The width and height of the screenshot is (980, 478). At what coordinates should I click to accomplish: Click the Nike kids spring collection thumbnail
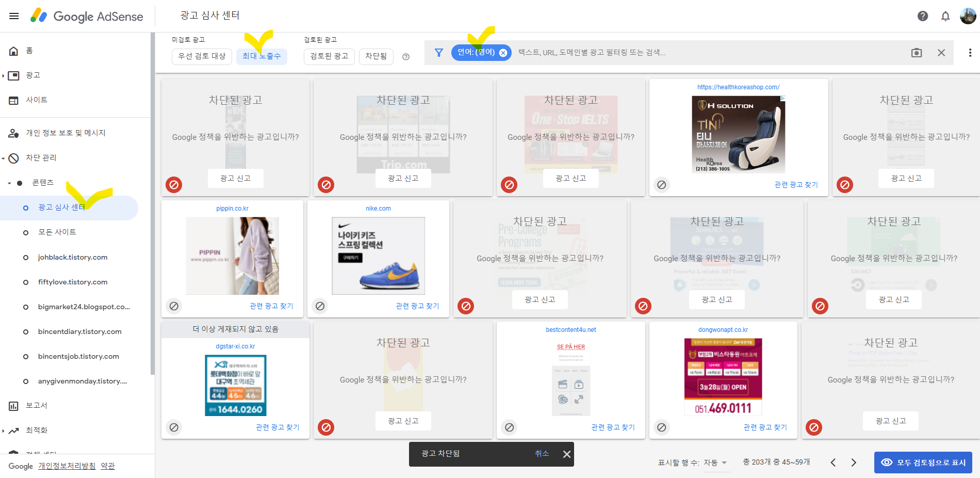tap(378, 256)
